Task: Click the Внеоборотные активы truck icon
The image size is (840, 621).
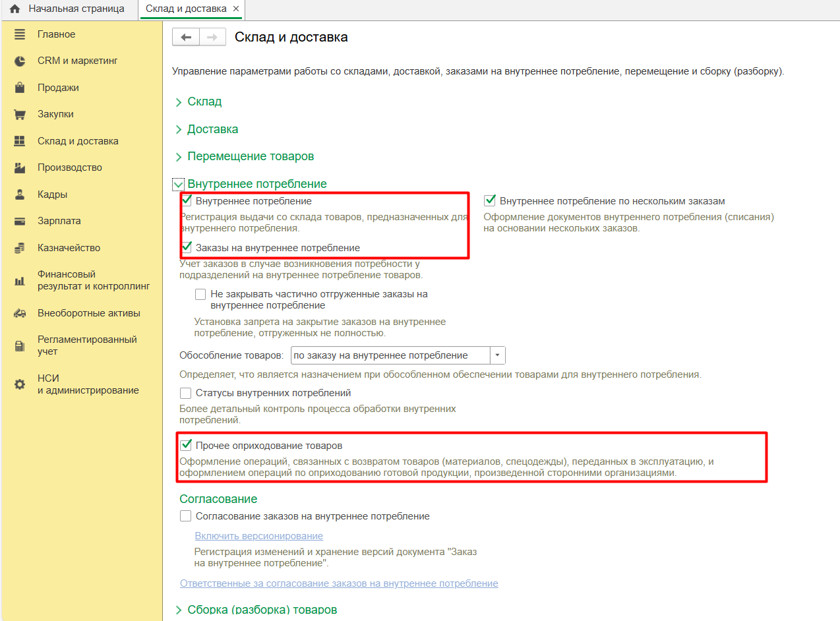Action: [x=20, y=313]
